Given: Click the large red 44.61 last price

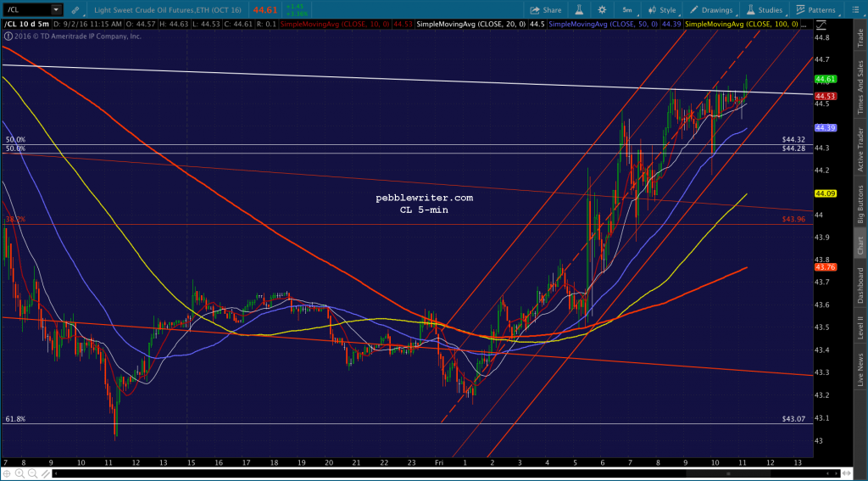Looking at the screenshot, I should pyautogui.click(x=266, y=9).
